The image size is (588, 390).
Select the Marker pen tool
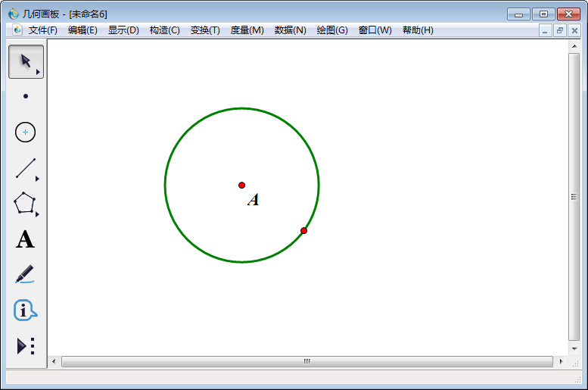pyautogui.click(x=25, y=274)
